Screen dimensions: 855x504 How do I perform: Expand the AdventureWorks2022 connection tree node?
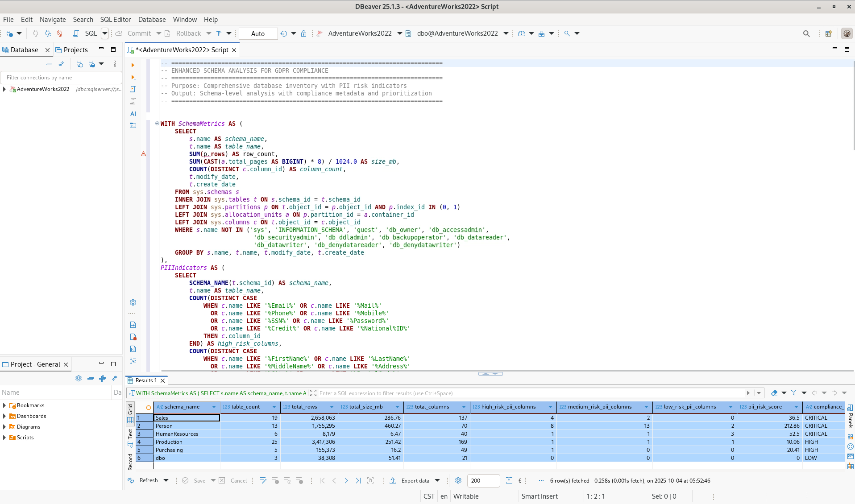pos(4,89)
